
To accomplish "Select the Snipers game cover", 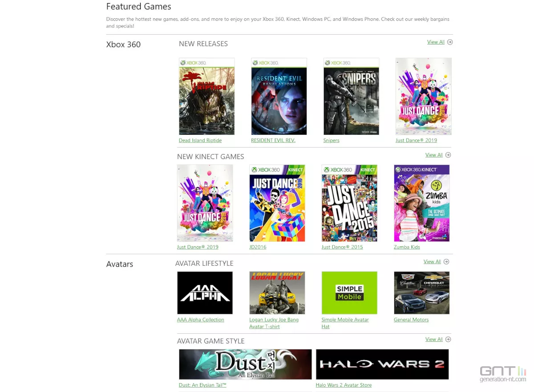I will click(351, 96).
